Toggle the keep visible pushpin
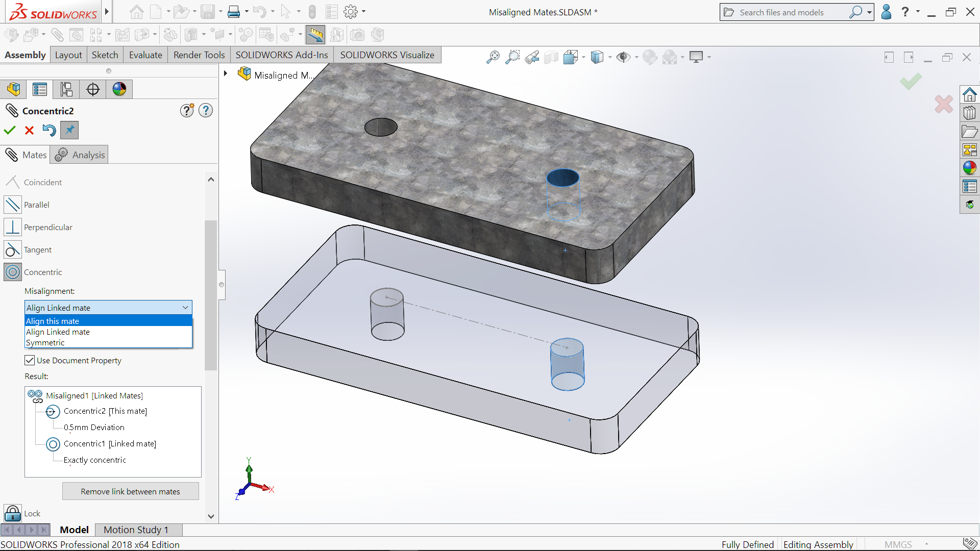 [69, 130]
